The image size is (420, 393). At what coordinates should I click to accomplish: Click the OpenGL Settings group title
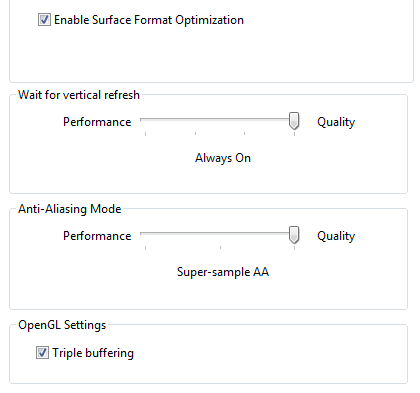62,325
